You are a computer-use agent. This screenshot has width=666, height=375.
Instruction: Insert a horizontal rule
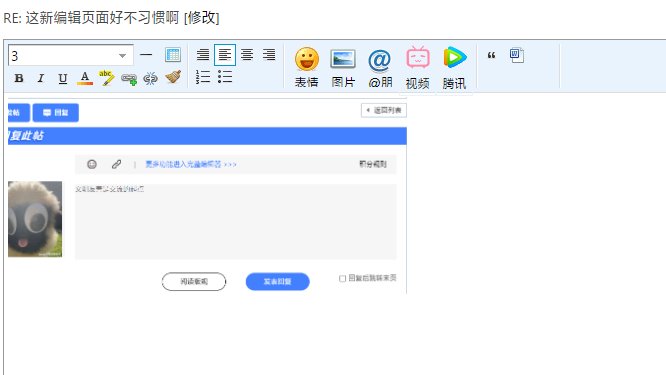coord(146,55)
